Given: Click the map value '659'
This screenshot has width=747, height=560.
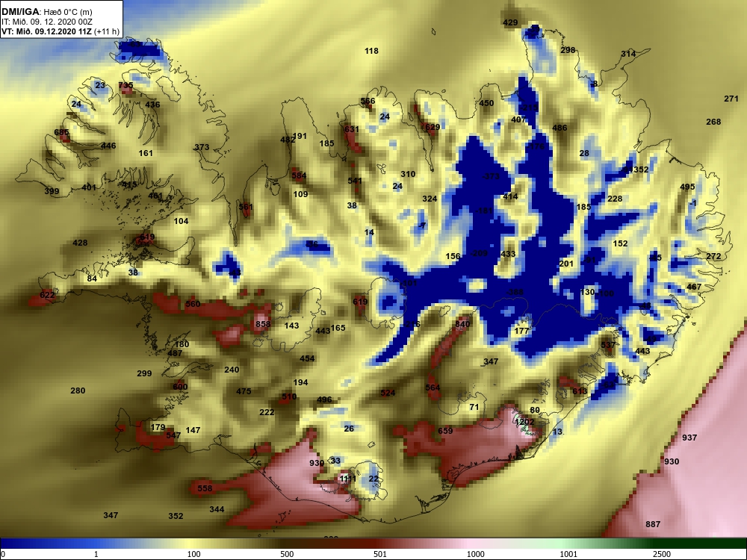Looking at the screenshot, I should (x=445, y=431).
